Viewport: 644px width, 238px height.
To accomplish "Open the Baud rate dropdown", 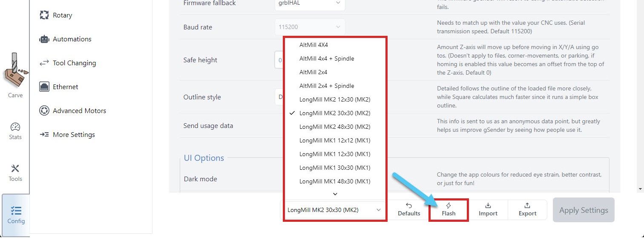I will pos(310,27).
